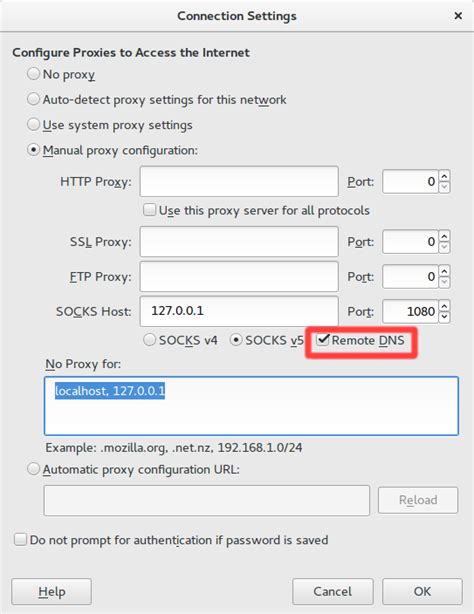This screenshot has width=474, height=614.
Task: Select the No proxy radio option
Action: pyautogui.click(x=34, y=74)
